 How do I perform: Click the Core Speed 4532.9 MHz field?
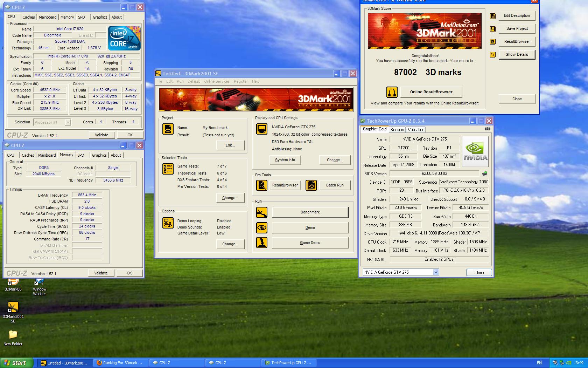(x=50, y=90)
